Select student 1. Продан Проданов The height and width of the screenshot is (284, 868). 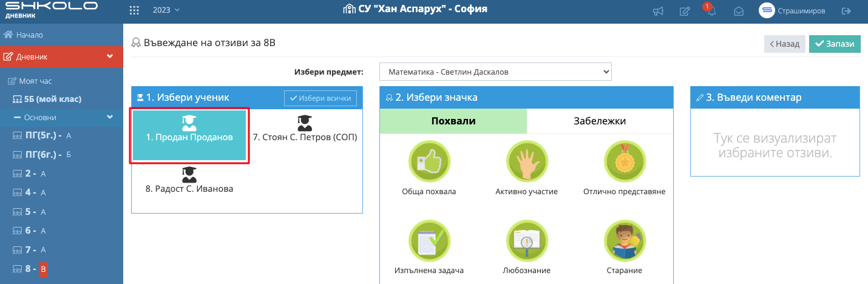(x=189, y=136)
